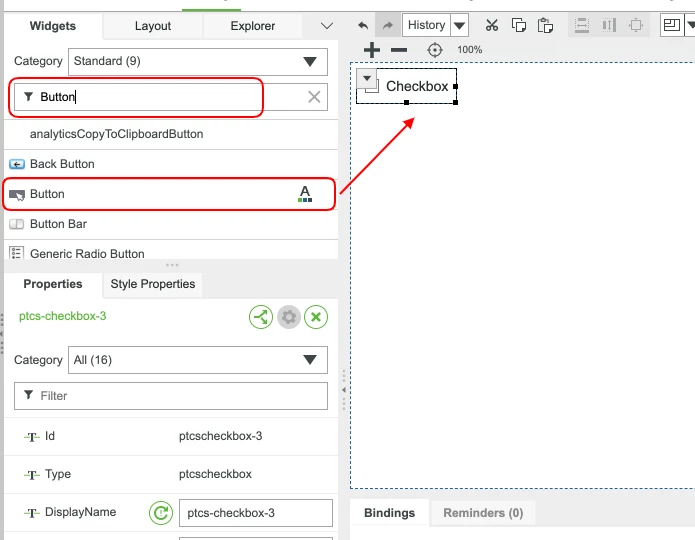Click the Id value ptcscheckbox-3
Viewport: 695px width, 540px height.
(x=220, y=436)
